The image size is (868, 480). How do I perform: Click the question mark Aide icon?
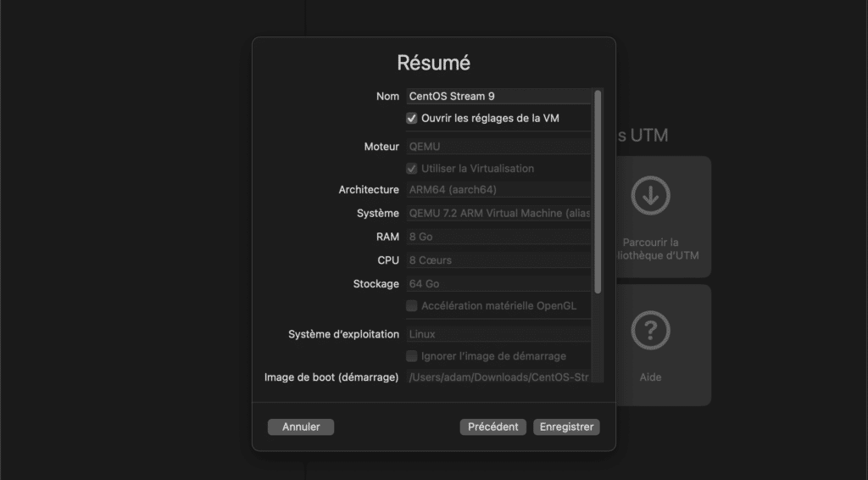pyautogui.click(x=650, y=331)
